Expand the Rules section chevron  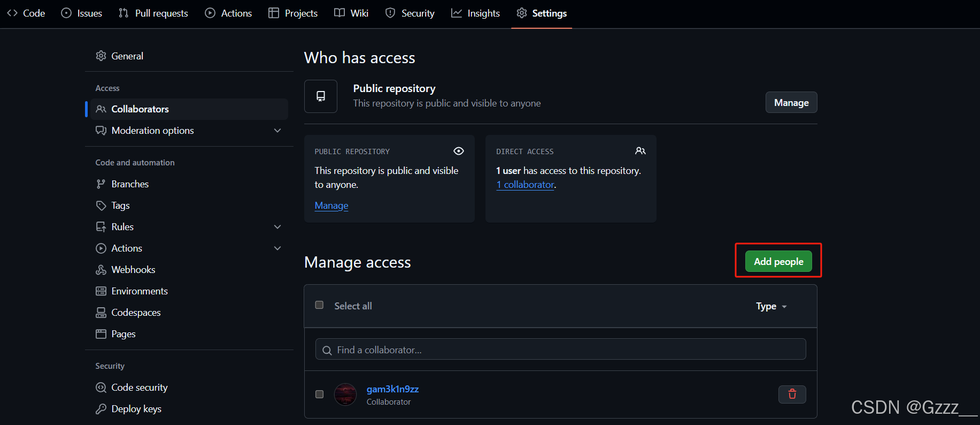[x=277, y=226]
